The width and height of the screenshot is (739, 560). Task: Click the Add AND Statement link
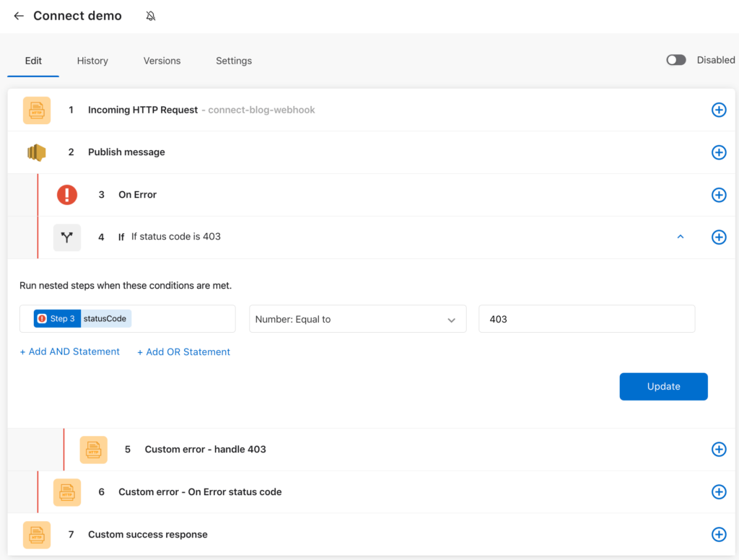70,352
